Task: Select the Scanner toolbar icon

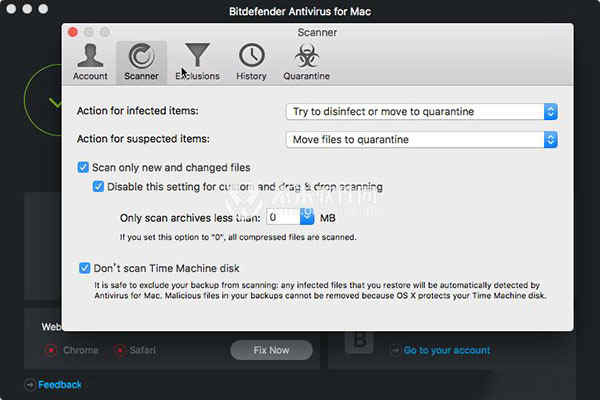Action: point(141,62)
